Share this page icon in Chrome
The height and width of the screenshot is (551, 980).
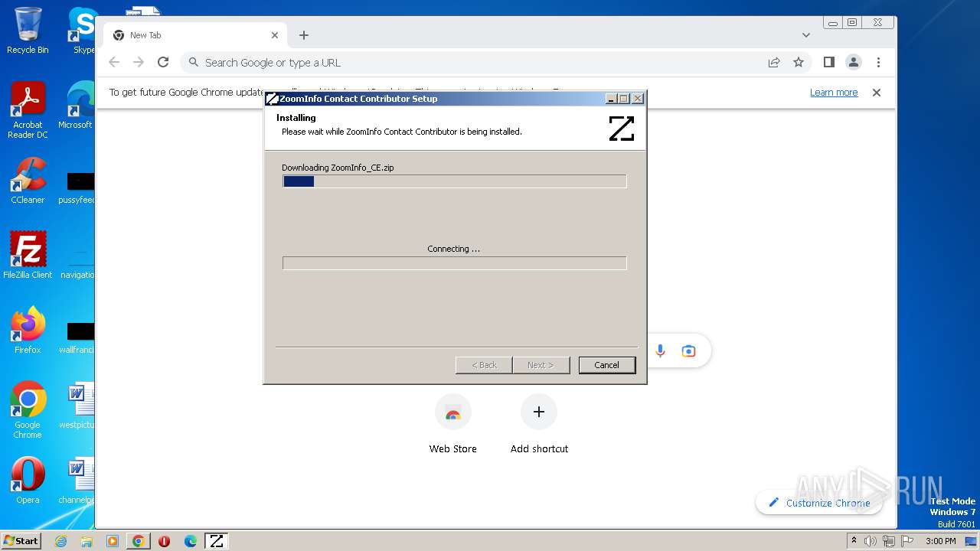pyautogui.click(x=774, y=63)
